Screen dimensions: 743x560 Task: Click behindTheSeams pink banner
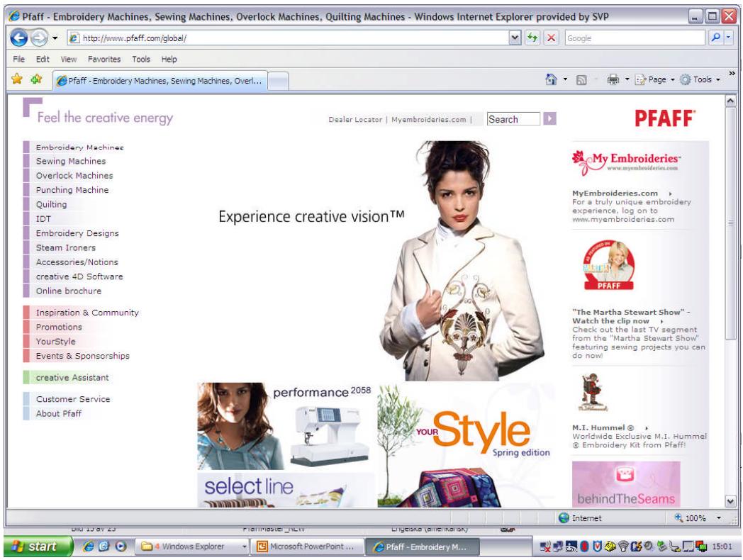[626, 483]
